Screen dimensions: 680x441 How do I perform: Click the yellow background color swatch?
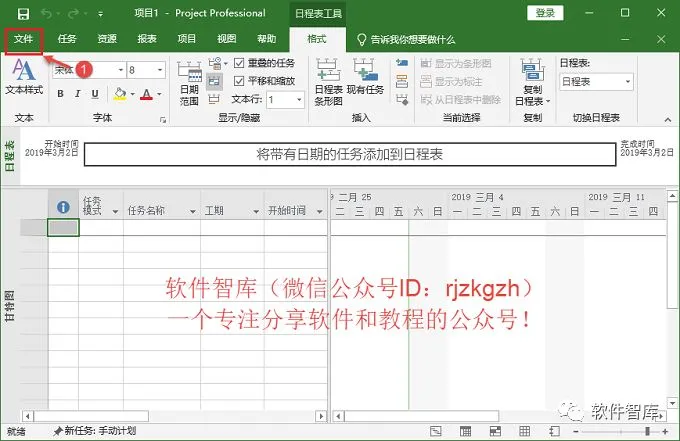tap(120, 94)
